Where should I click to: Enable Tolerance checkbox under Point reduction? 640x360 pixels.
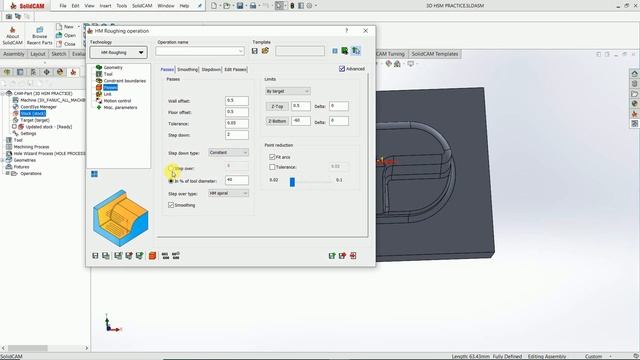272,167
